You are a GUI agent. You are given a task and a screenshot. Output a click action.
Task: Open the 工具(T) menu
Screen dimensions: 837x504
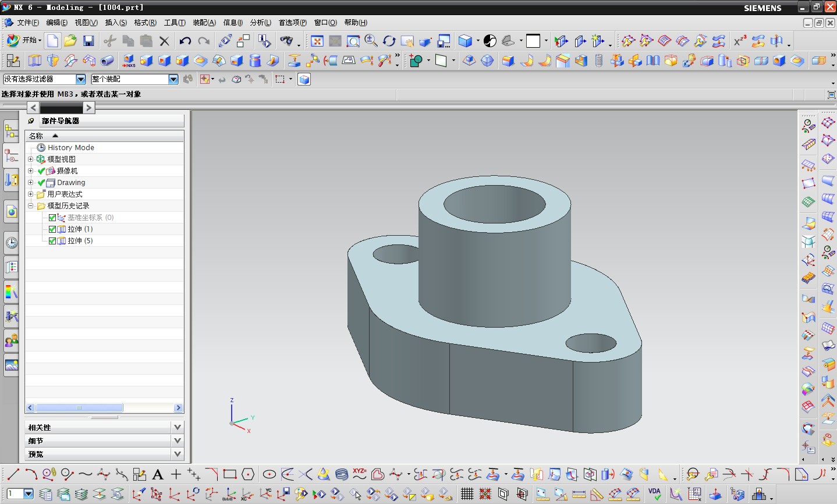[x=175, y=23]
